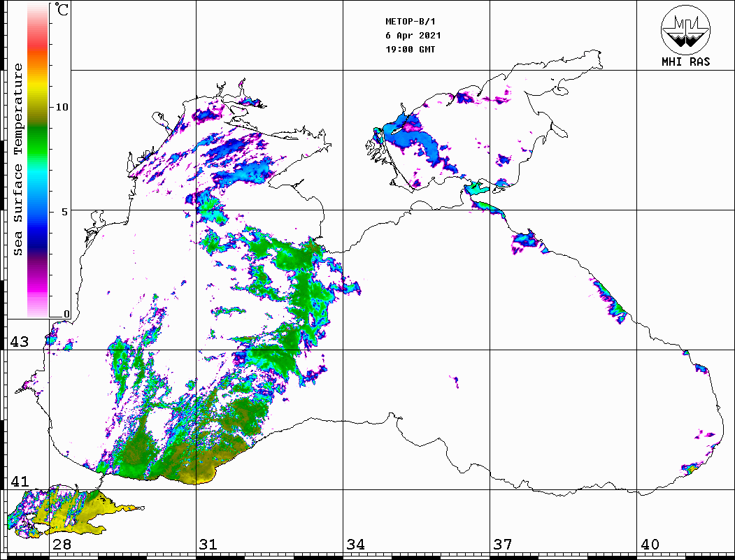This screenshot has height=560, width=735.
Task: Click longitude label '34' on bottom axis
Action: [x=355, y=544]
